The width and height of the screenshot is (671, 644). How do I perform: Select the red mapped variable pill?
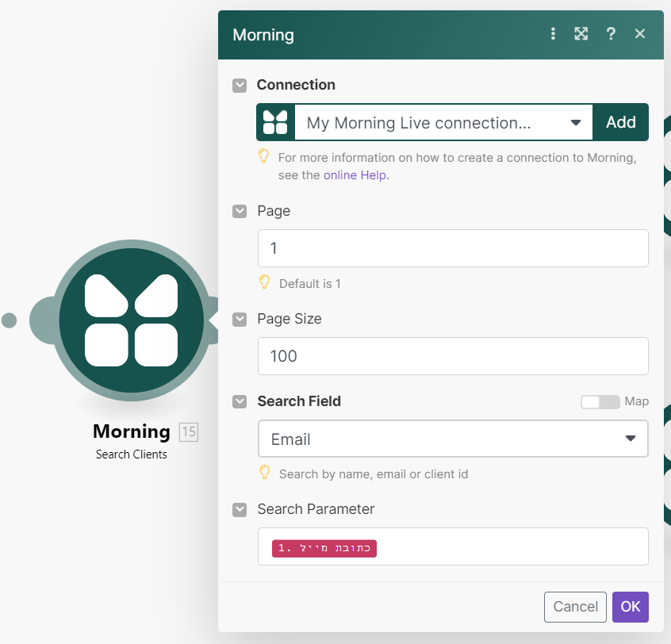[324, 548]
